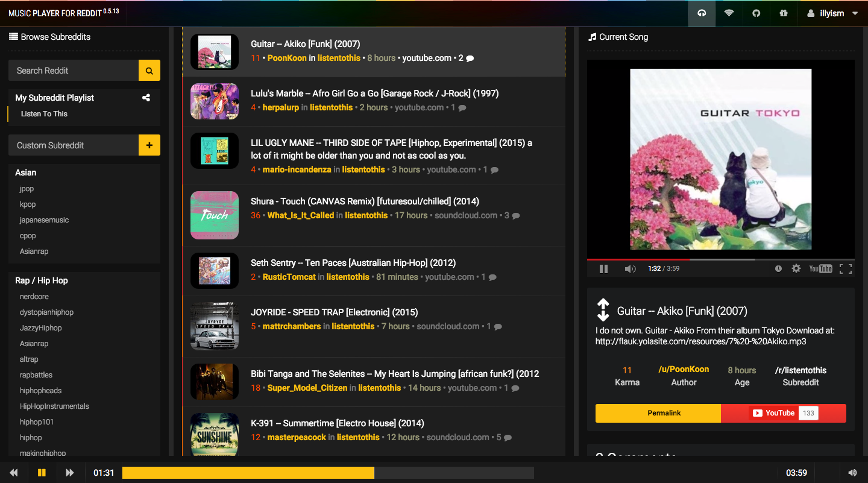Select the HipHopInstrumentals subreddit
This screenshot has width=868, height=483.
54,406
